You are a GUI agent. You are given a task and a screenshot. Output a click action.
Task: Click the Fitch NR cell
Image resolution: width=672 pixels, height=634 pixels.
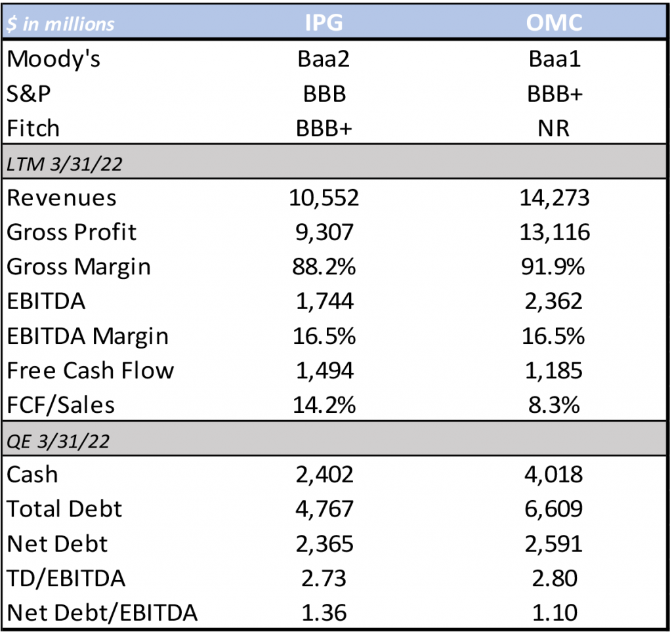point(555,128)
